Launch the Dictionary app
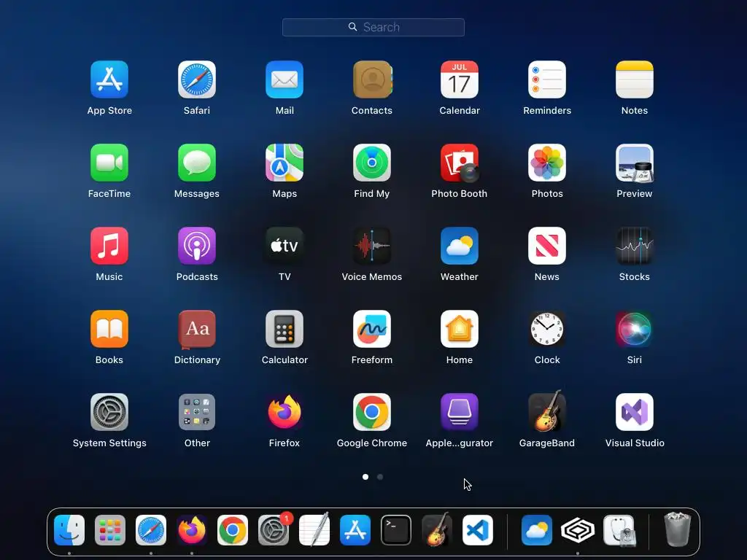This screenshot has height=560, width=747. coord(197,329)
